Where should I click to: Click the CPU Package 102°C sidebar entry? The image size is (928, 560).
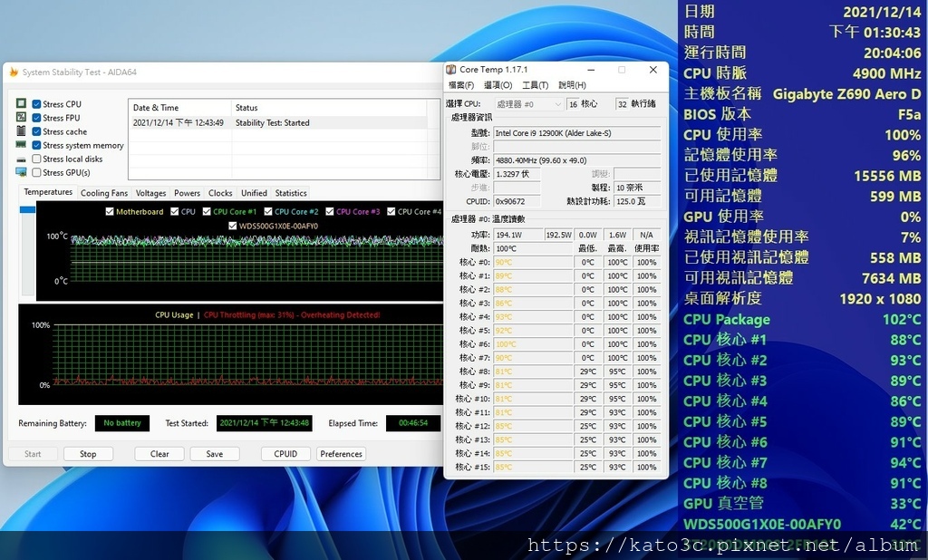802,320
